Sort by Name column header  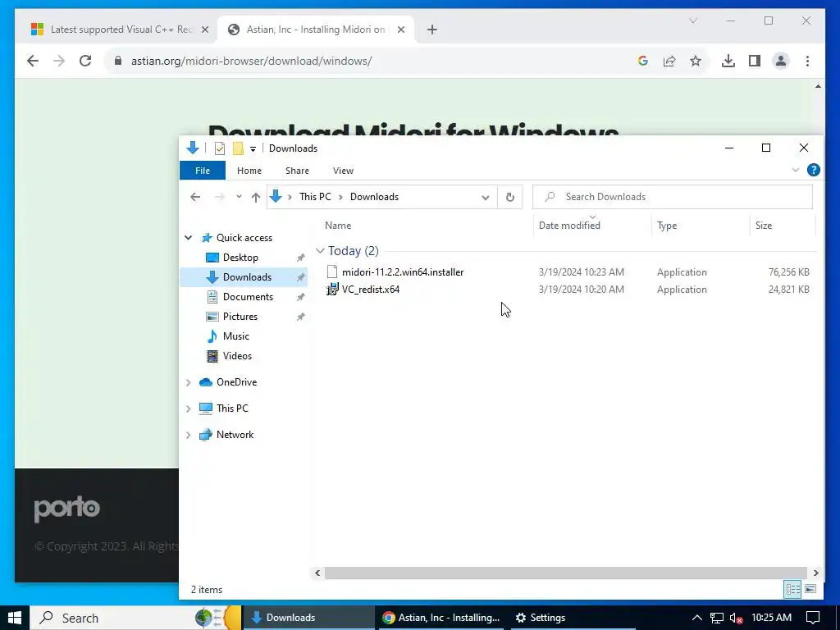click(338, 226)
